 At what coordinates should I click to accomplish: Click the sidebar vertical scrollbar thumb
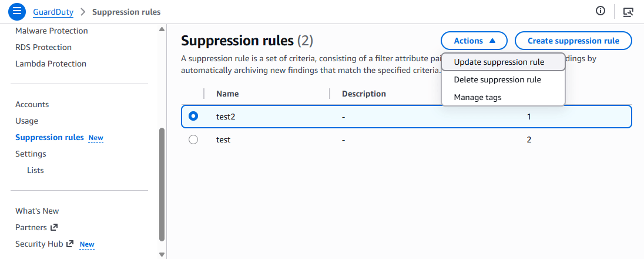[x=162, y=185]
